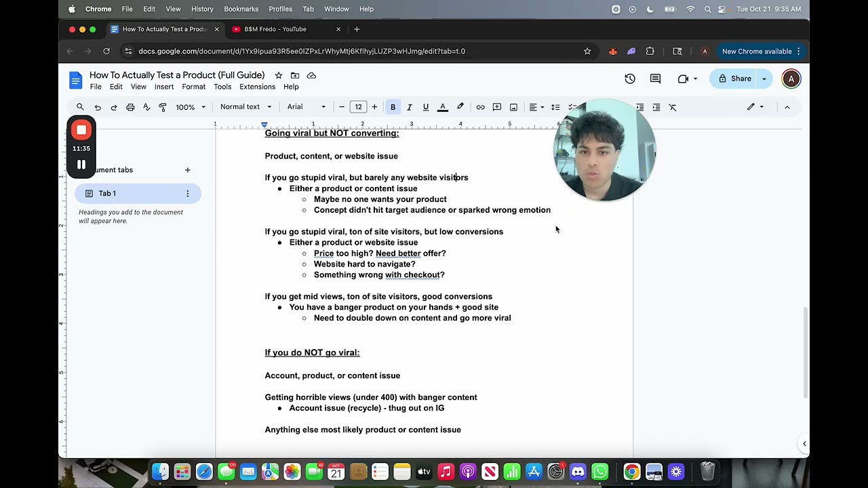
Task: Decrease the font size
Action: coord(342,107)
